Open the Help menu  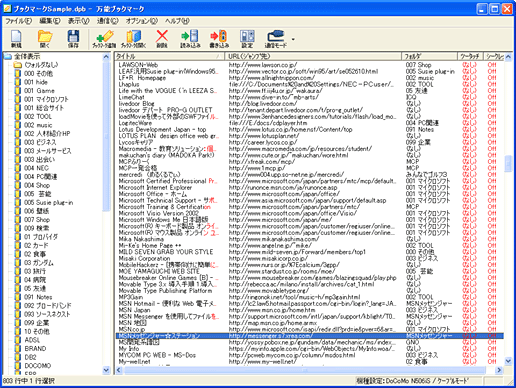tap(177, 21)
